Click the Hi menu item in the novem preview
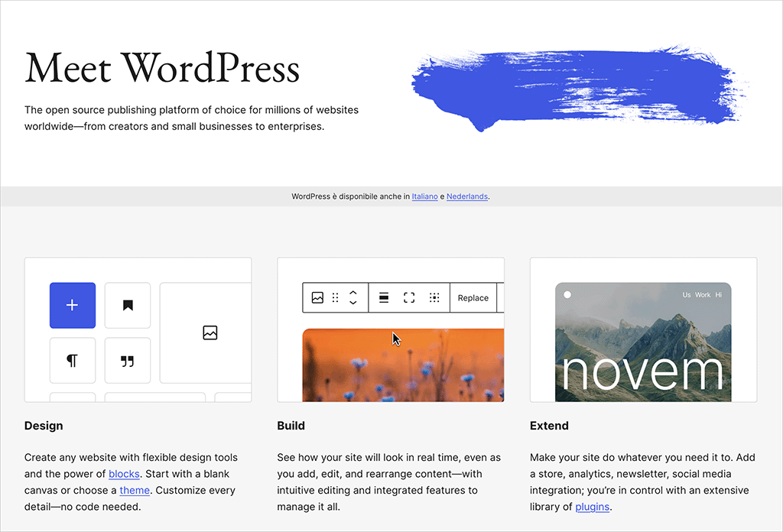This screenshot has height=532, width=783. coord(719,295)
